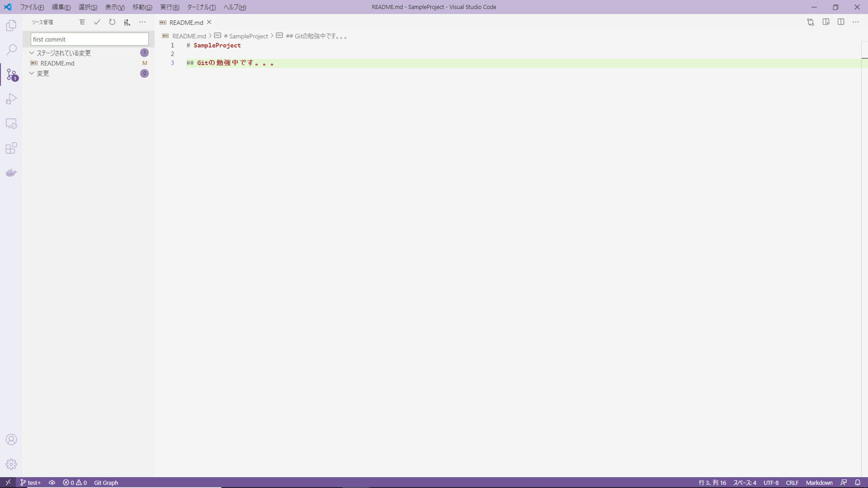The height and width of the screenshot is (488, 868).
Task: Commit staged changes with the checkmark icon
Action: point(97,22)
